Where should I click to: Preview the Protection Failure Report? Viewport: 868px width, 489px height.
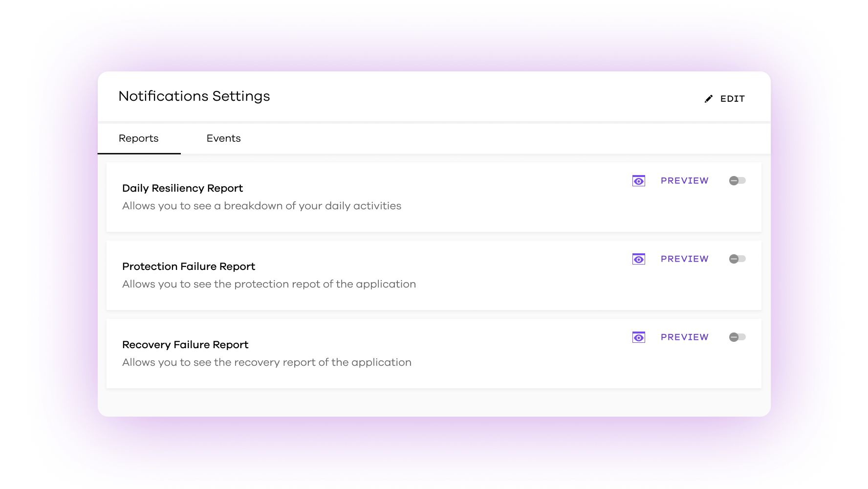pos(684,259)
